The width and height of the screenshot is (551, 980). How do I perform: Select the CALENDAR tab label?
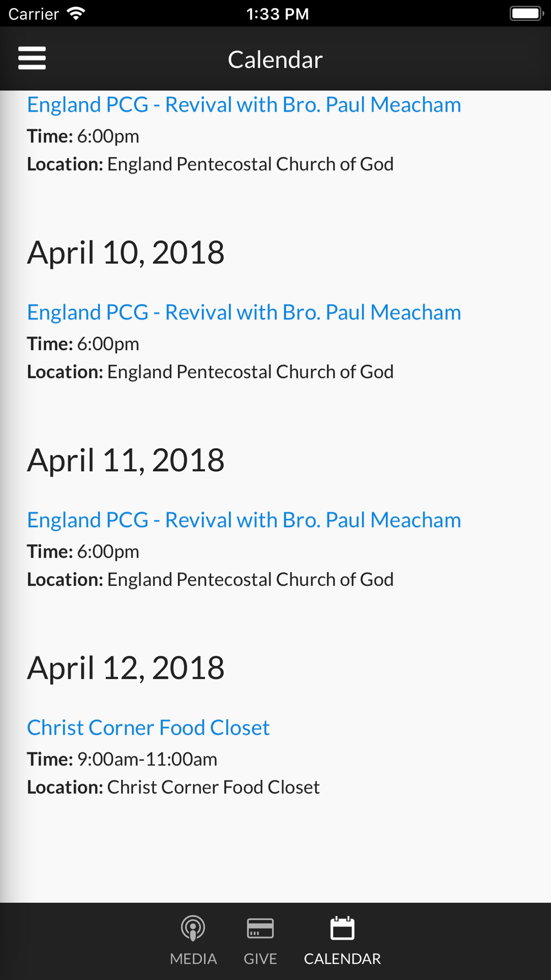(x=342, y=959)
